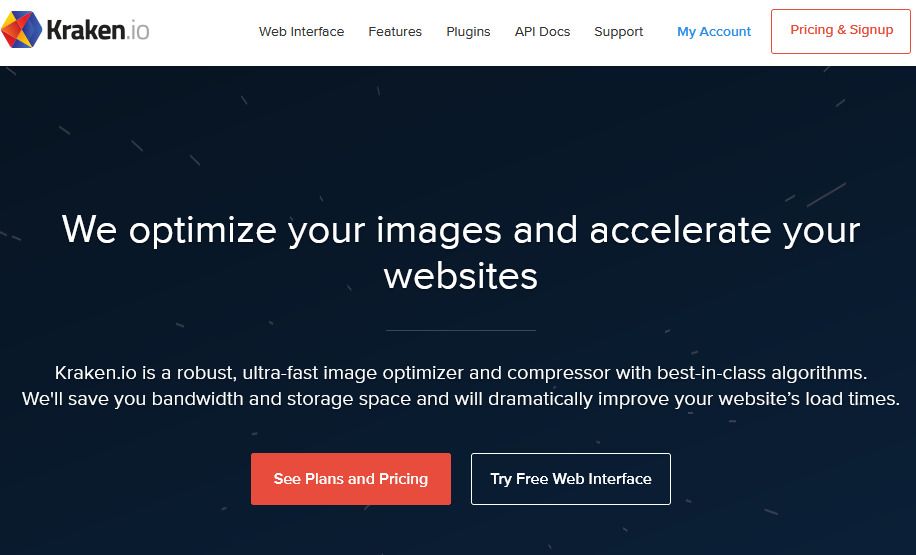Screen dimensions: 916x555
Task: Click the thin divider line below the headline
Action: tap(461, 331)
